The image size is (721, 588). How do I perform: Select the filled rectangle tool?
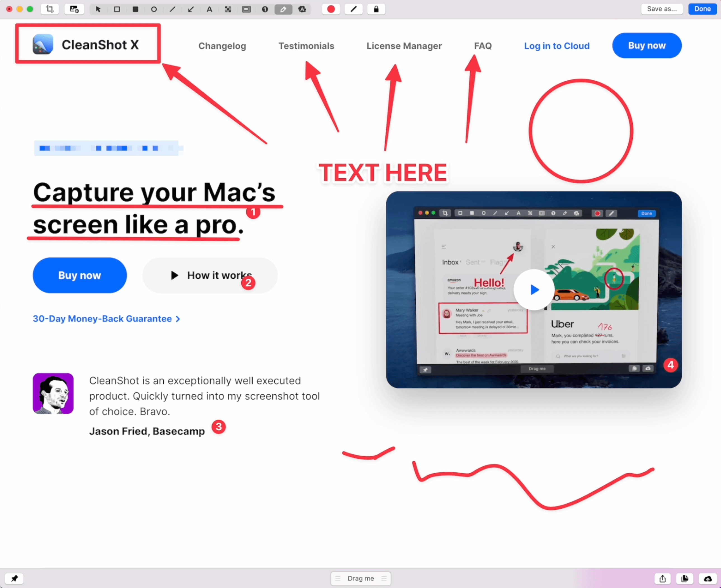(136, 9)
